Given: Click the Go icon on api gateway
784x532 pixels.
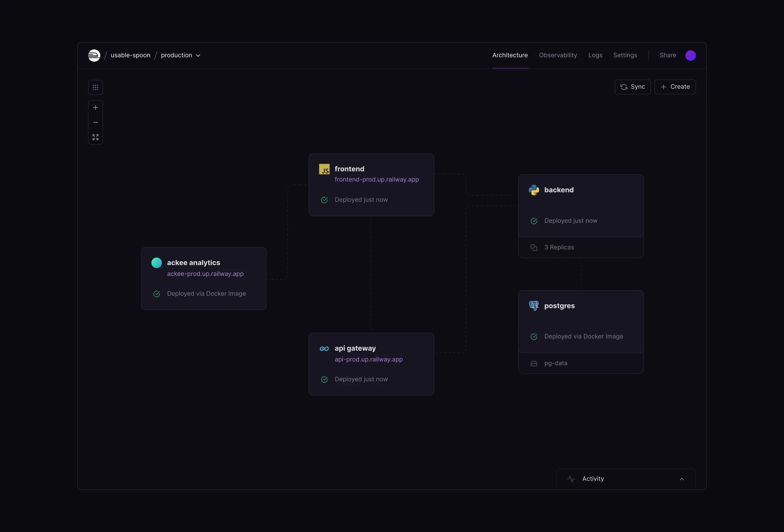Looking at the screenshot, I should point(324,349).
